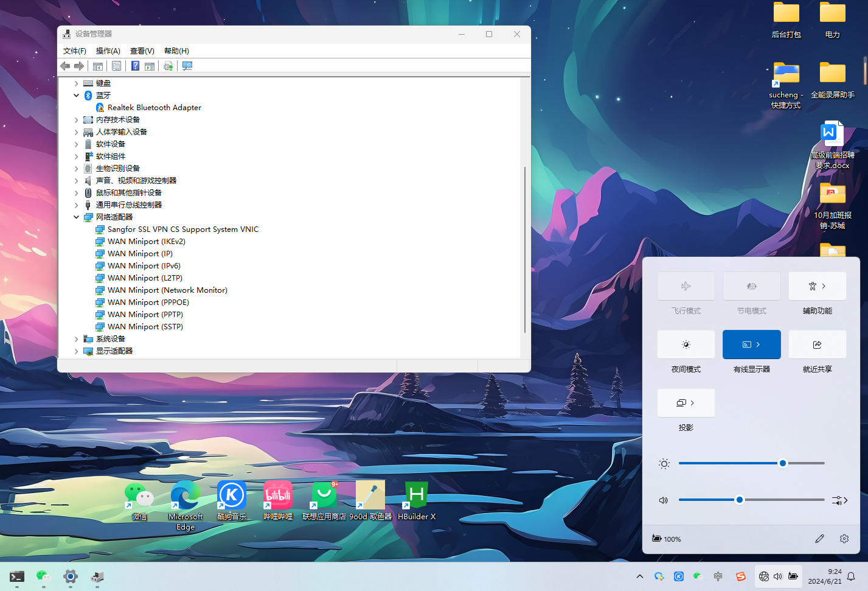Screen dimensions: 868x591
Task: Open sound output device selector arrow
Action: pos(840,500)
